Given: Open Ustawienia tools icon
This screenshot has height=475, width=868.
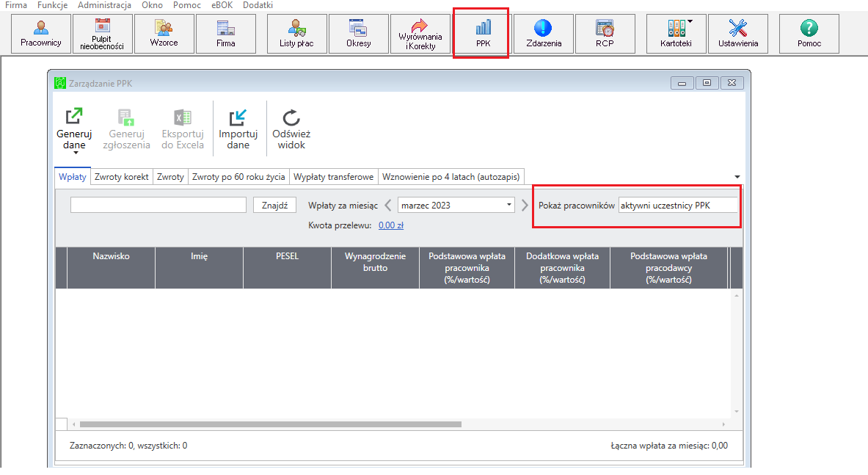Looking at the screenshot, I should (738, 34).
